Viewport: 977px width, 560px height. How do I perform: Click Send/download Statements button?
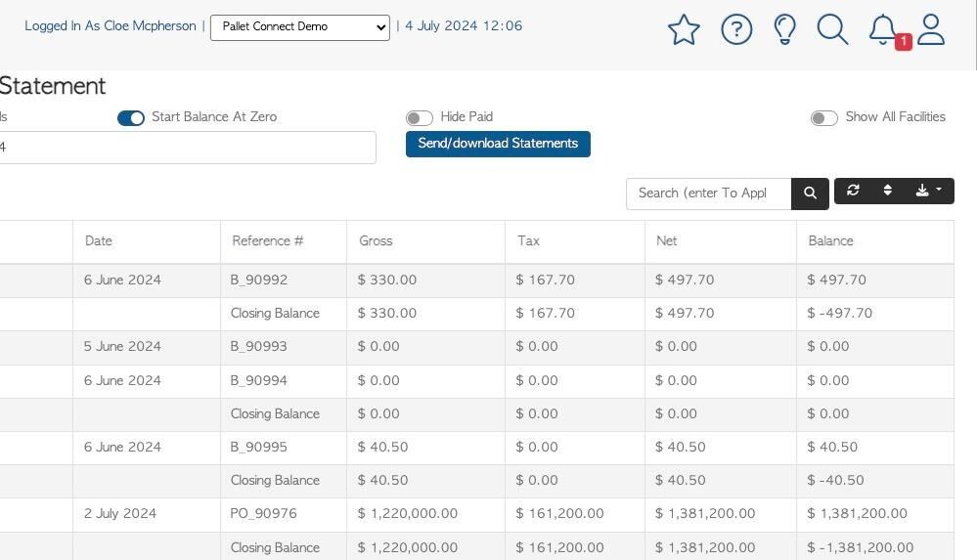[x=498, y=144]
